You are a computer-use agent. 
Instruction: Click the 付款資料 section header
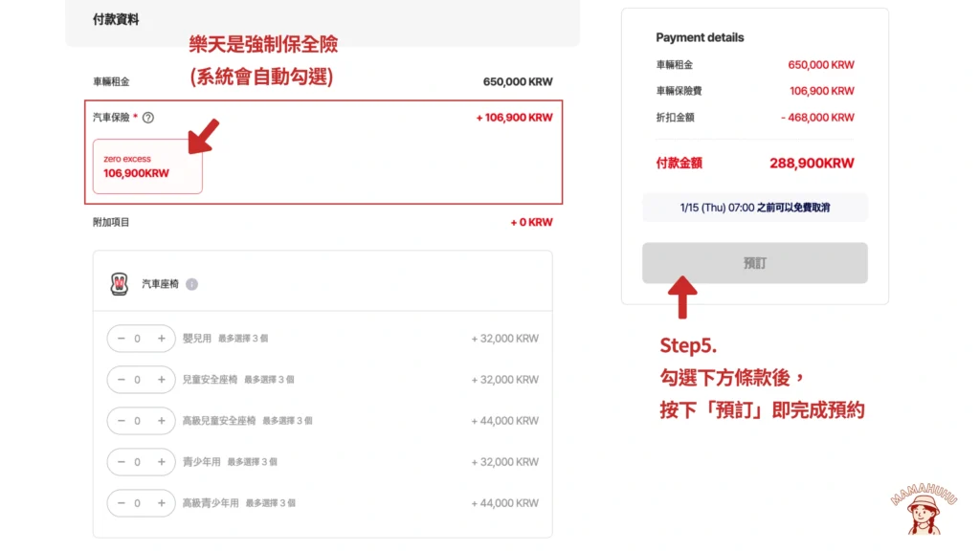(116, 19)
